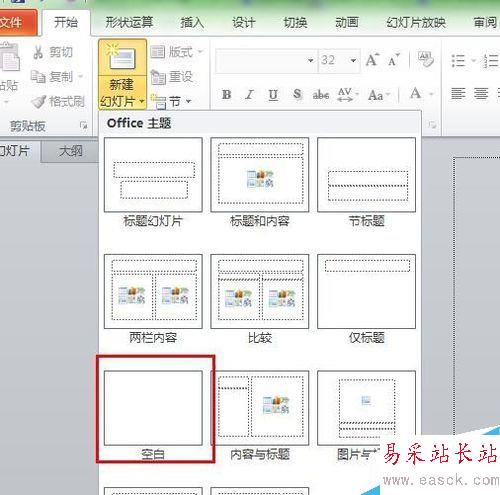Screen dimensions: 500x495
Task: Open the 新建幻灯片 dropdown arrow
Action: pos(142,101)
